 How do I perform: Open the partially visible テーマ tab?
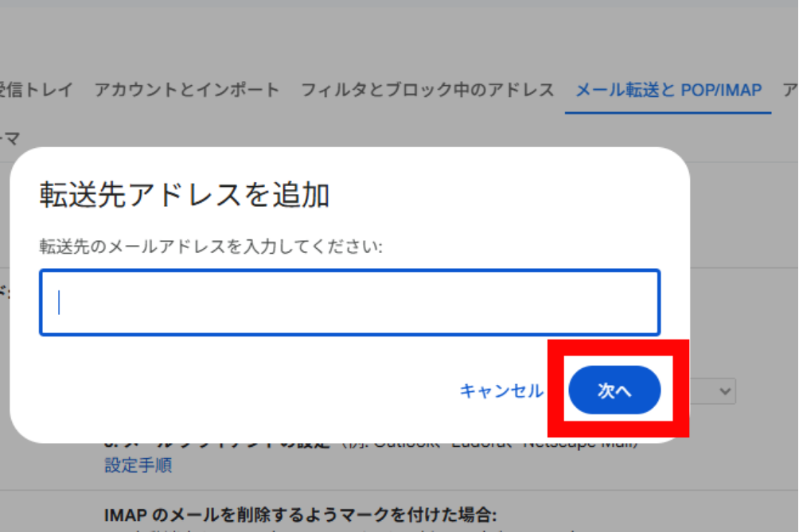[x=10, y=138]
